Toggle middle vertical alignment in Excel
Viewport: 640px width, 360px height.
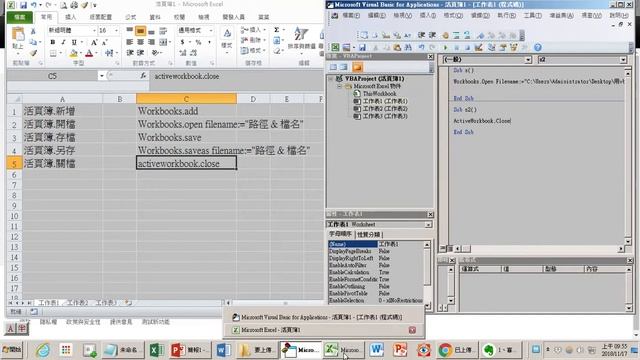[140, 31]
